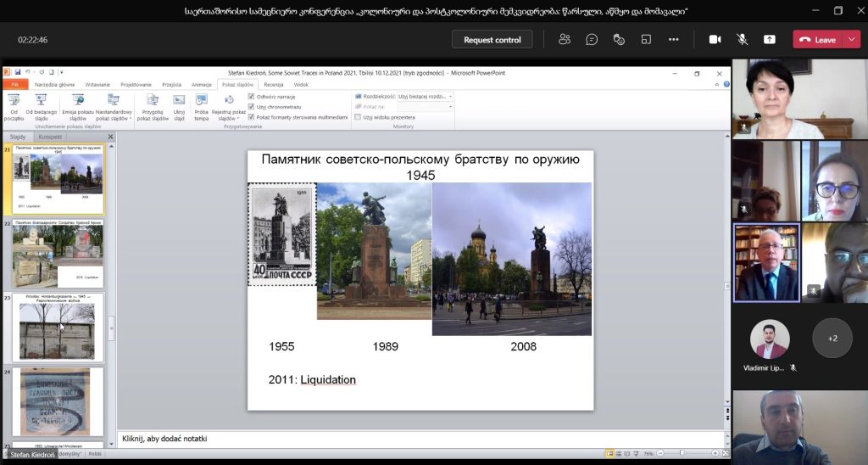Unmute the microphone in Teams toolbar
This screenshot has width=868, height=465.
(x=743, y=39)
